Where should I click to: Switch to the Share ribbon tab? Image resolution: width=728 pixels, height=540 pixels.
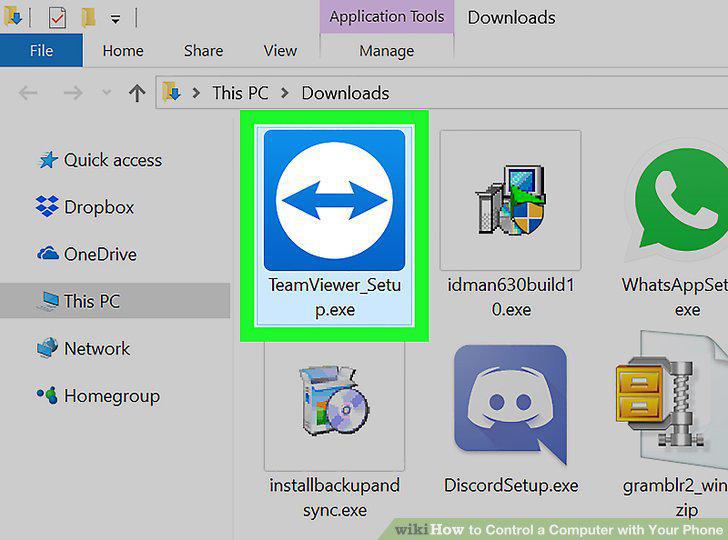203,51
